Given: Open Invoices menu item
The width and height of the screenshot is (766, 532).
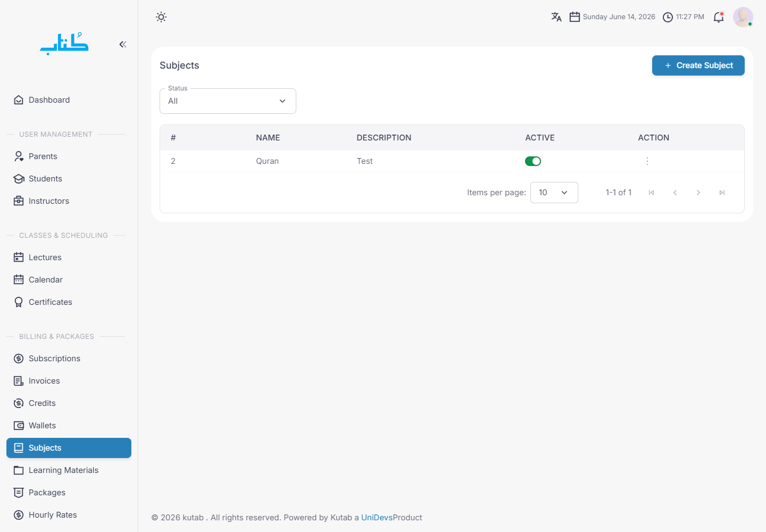Looking at the screenshot, I should [x=69, y=381].
